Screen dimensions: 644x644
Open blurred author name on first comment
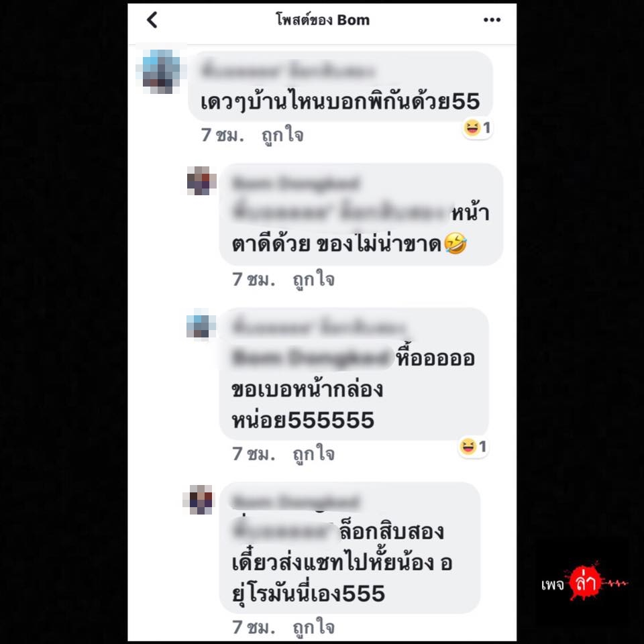288,71
